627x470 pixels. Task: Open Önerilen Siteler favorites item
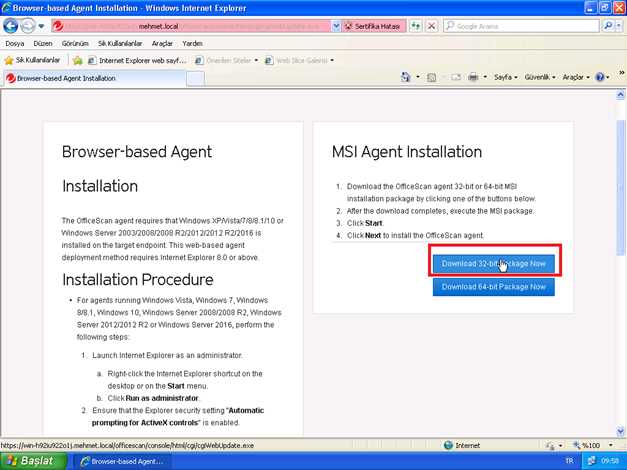tap(223, 60)
